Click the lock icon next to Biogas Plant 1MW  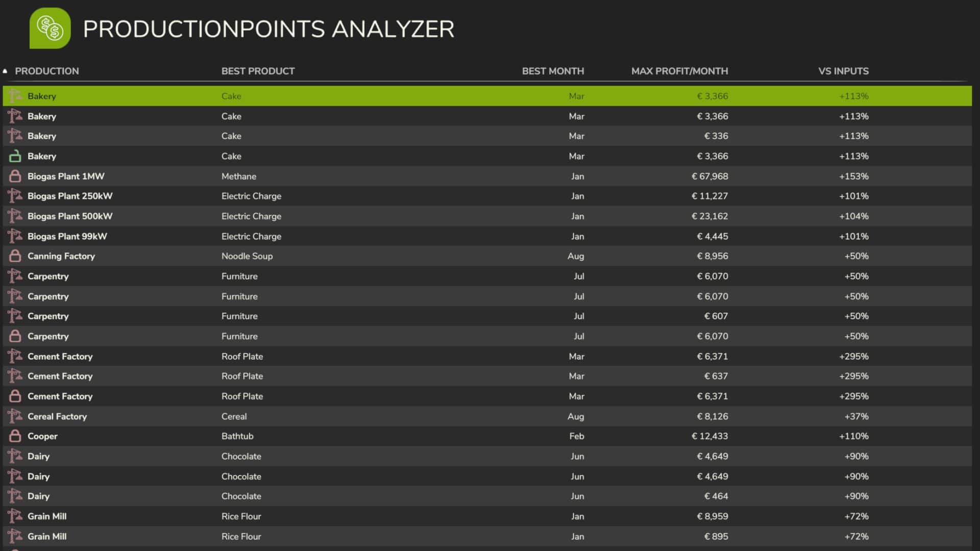(x=15, y=176)
